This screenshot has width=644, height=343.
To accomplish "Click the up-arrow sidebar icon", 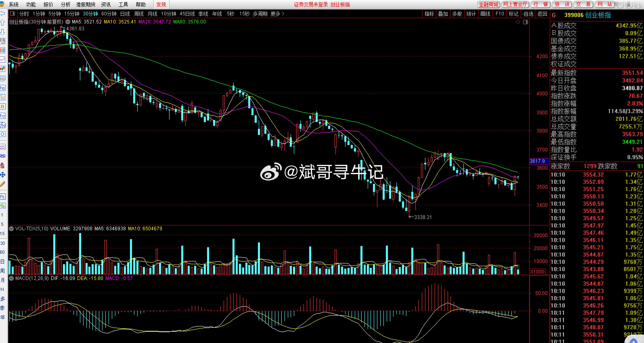I will click(x=2, y=22).
